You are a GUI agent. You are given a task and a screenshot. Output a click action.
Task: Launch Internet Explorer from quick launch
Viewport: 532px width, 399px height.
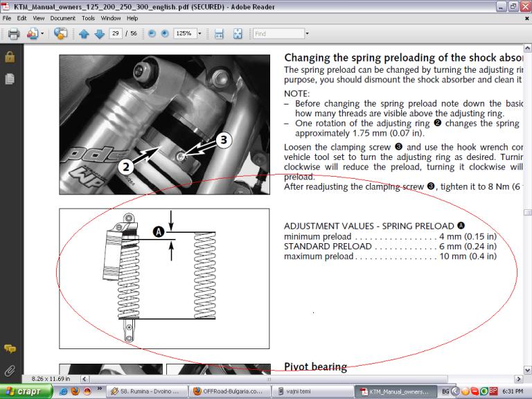point(63,391)
